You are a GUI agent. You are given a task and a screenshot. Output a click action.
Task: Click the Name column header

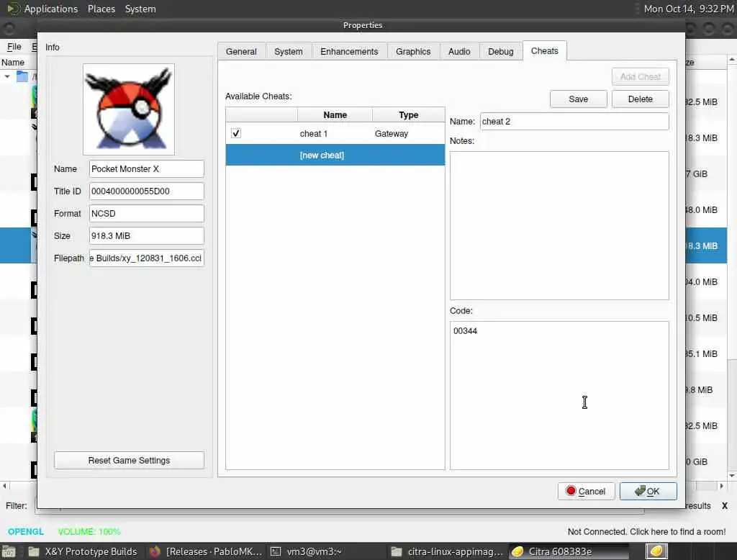click(335, 114)
